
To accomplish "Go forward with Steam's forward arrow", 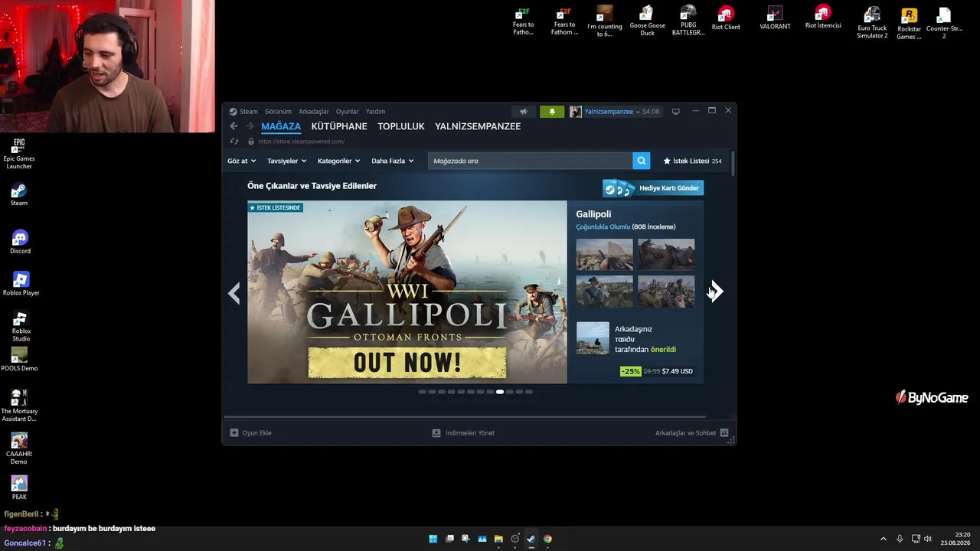I will coord(250,126).
